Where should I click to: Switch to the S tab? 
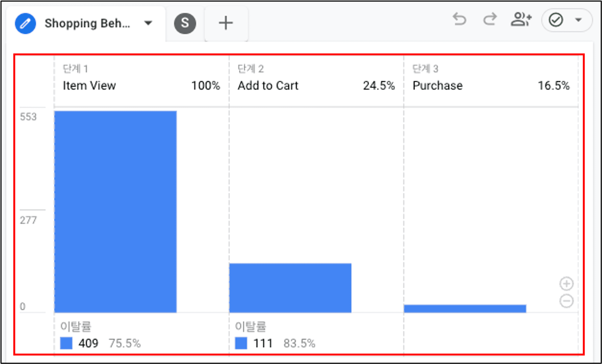pyautogui.click(x=185, y=23)
